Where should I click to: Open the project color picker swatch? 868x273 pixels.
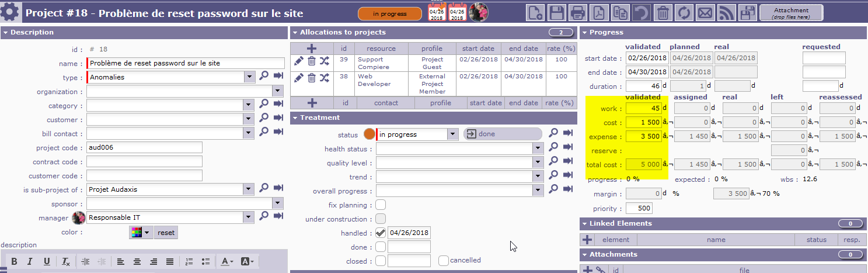(x=140, y=232)
